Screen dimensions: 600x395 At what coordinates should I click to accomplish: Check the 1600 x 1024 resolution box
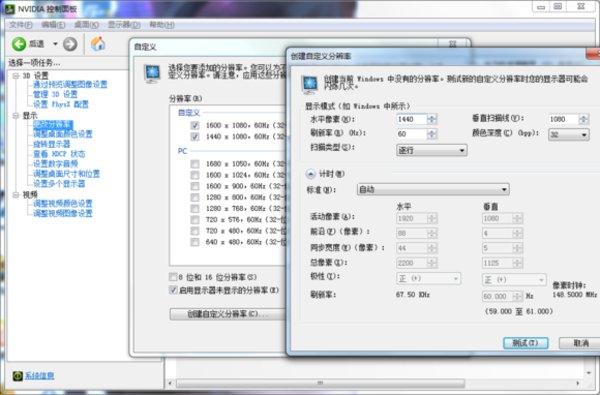coord(195,175)
